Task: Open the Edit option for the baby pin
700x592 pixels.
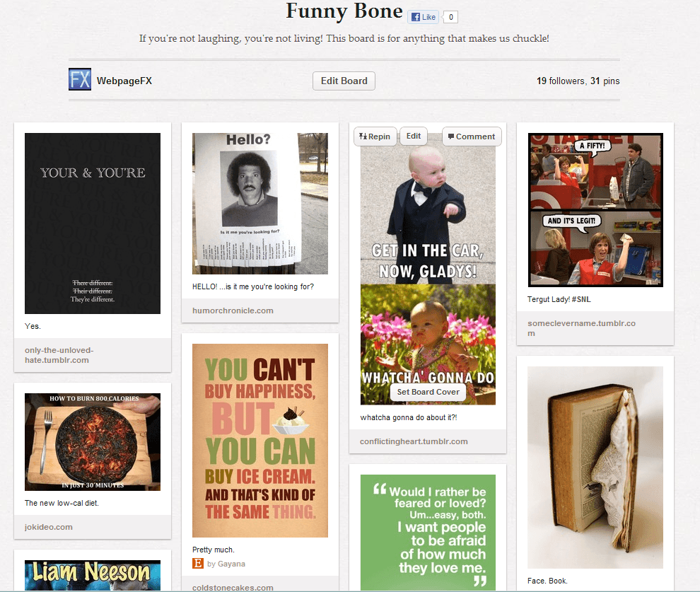Action: 413,136
